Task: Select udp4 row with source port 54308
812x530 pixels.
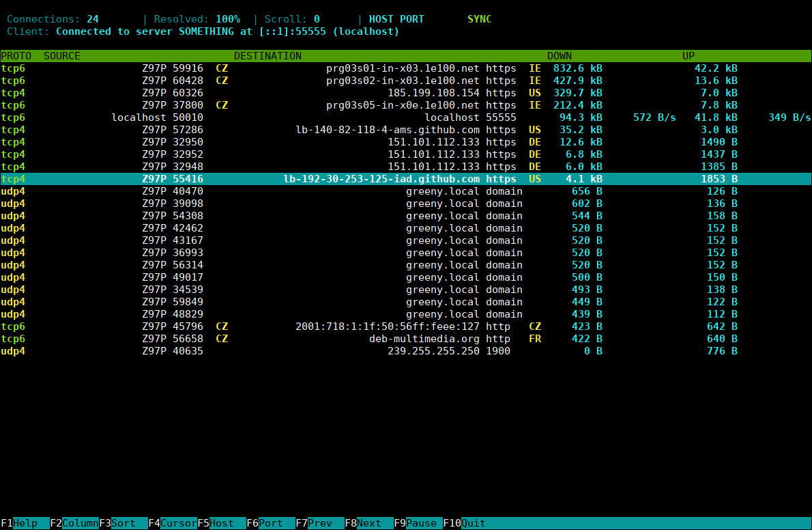Action: [406, 216]
